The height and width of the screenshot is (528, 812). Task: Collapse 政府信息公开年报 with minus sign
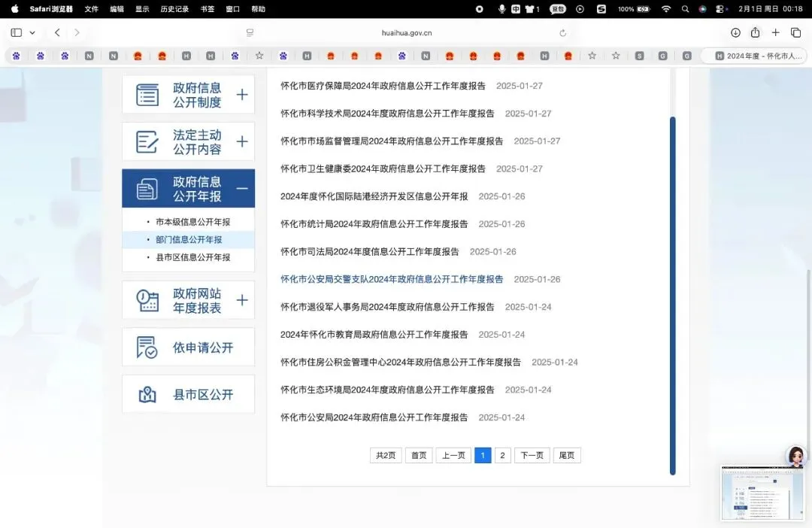242,189
